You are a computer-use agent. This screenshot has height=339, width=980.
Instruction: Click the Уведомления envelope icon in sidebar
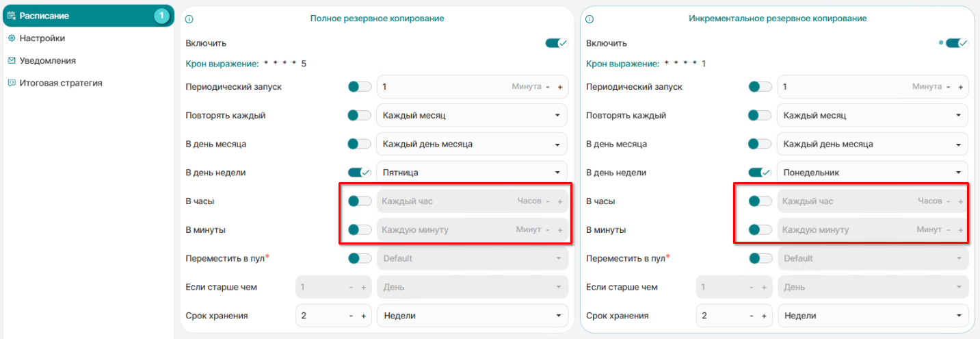[11, 60]
